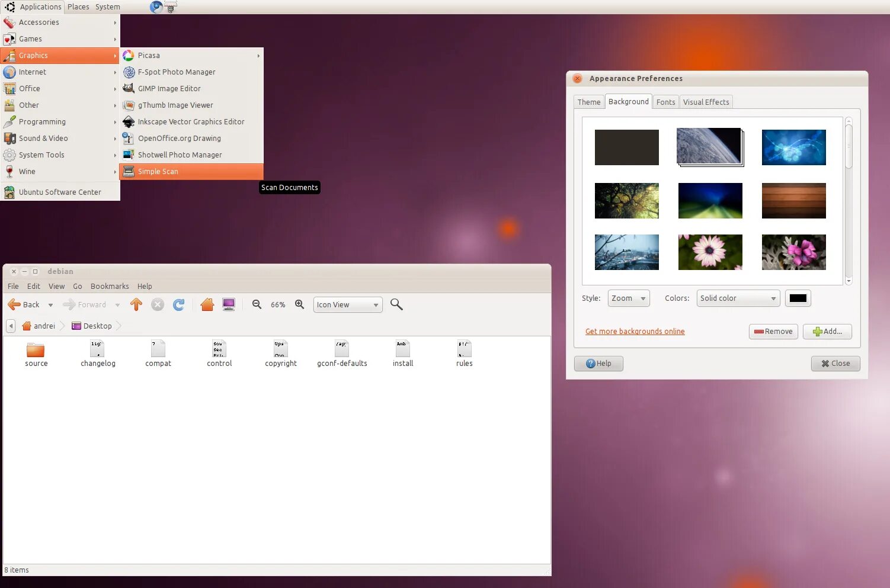Click the 66% zoom level

pos(278,305)
